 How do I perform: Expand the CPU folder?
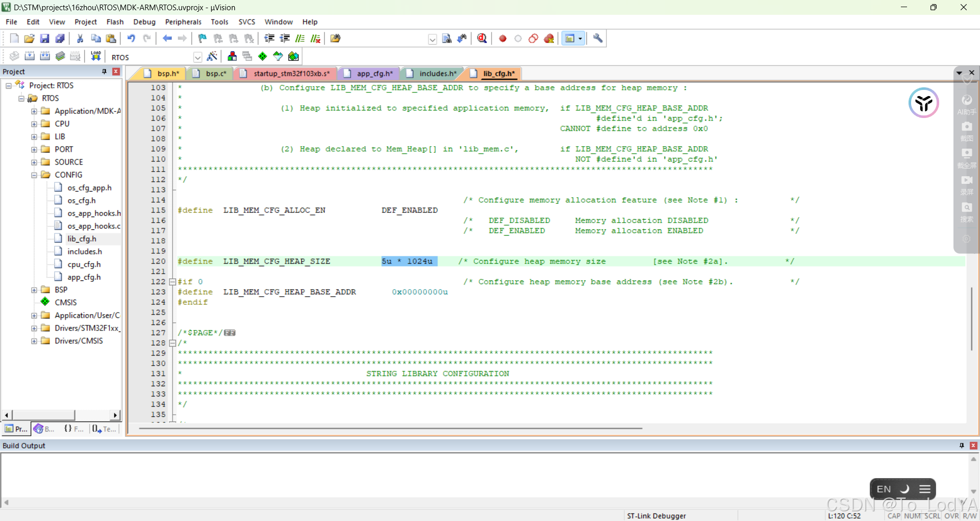34,124
